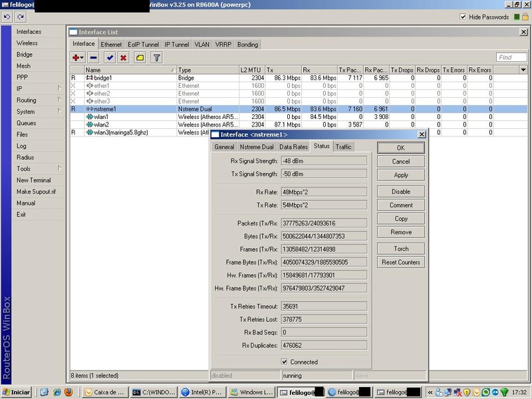
Task: Click the Undo arrow in WinBox toolbar
Action: (6, 17)
